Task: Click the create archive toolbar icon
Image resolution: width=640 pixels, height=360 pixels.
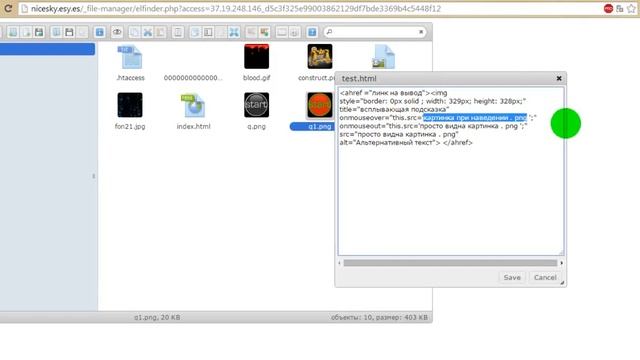Action: [x=264, y=32]
